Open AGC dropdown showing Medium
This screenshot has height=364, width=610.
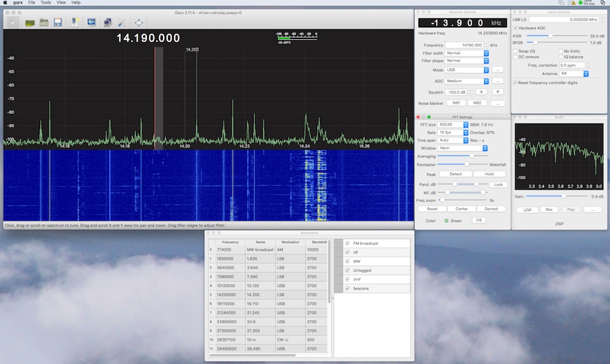[x=467, y=81]
